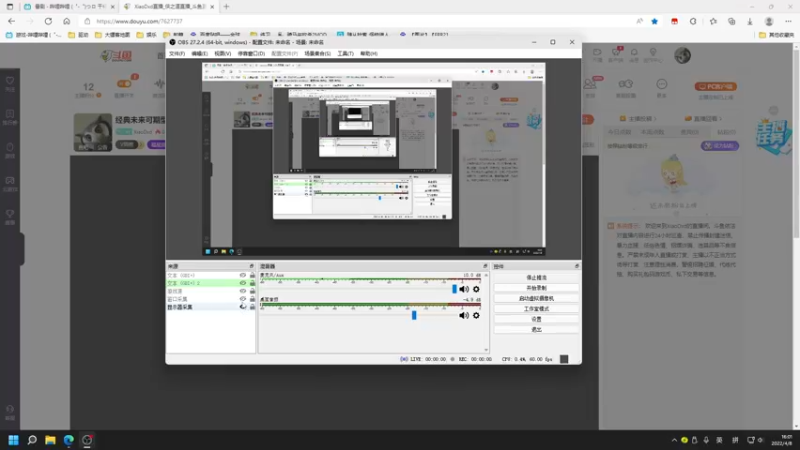
Task: Open 桌面音频 audio settings gear
Action: [476, 315]
